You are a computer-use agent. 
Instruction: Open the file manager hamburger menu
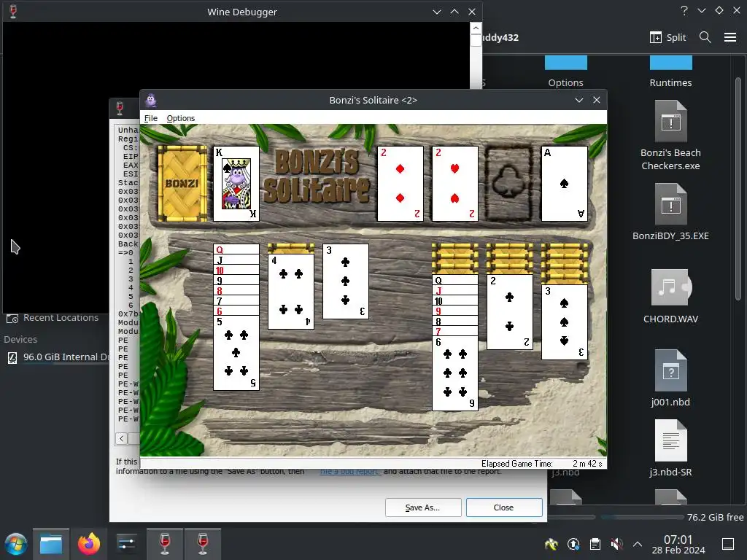[x=729, y=37]
